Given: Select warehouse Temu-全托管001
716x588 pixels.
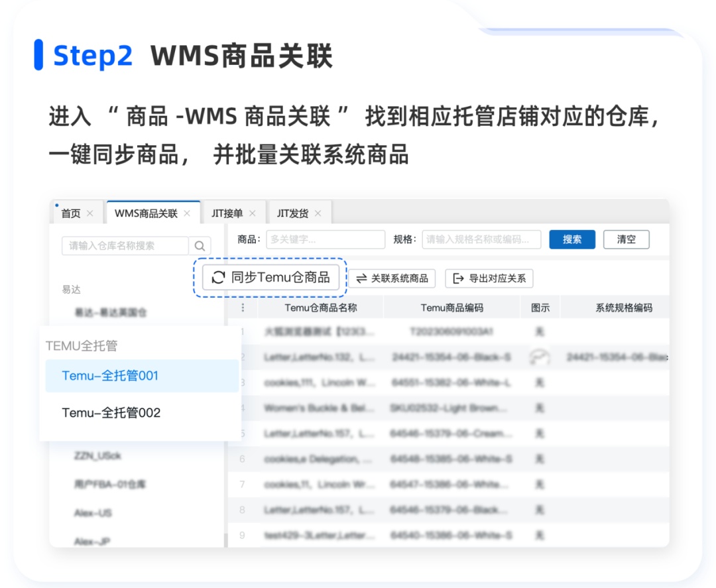Looking at the screenshot, I should point(142,376).
